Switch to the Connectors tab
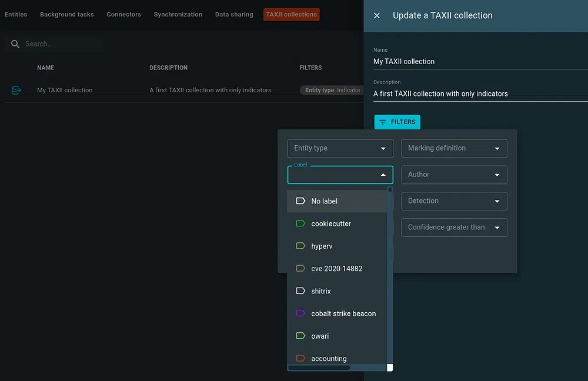The height and width of the screenshot is (381, 588). tap(123, 15)
